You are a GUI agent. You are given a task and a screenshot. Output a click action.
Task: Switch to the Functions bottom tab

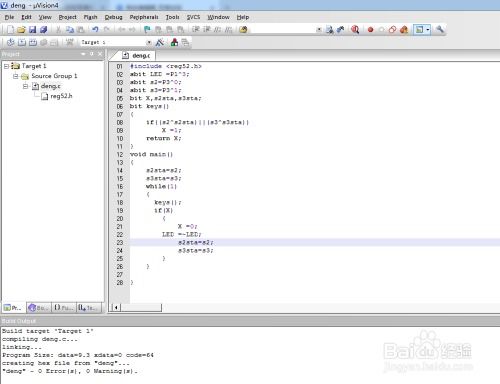coord(64,307)
